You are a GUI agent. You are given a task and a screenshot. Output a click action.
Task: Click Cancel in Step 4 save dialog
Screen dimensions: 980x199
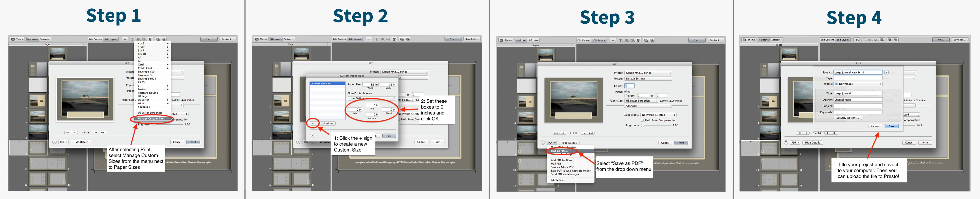coord(875,126)
